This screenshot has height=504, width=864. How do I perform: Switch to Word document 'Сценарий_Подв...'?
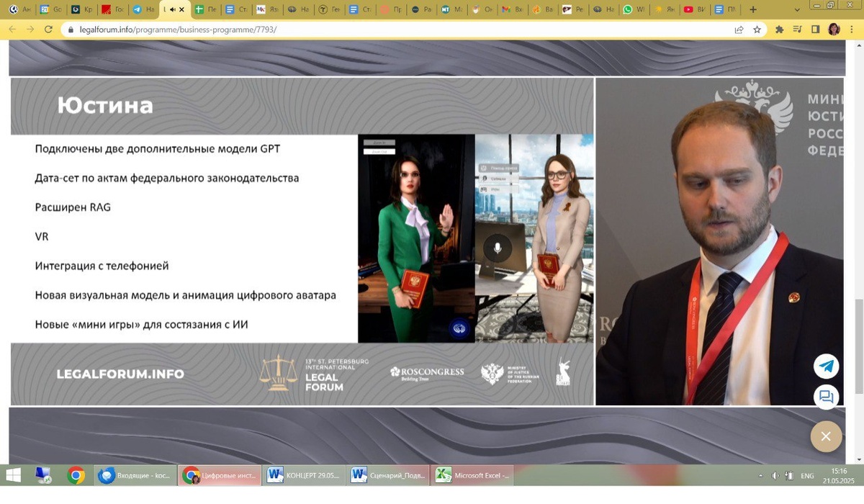[388, 475]
